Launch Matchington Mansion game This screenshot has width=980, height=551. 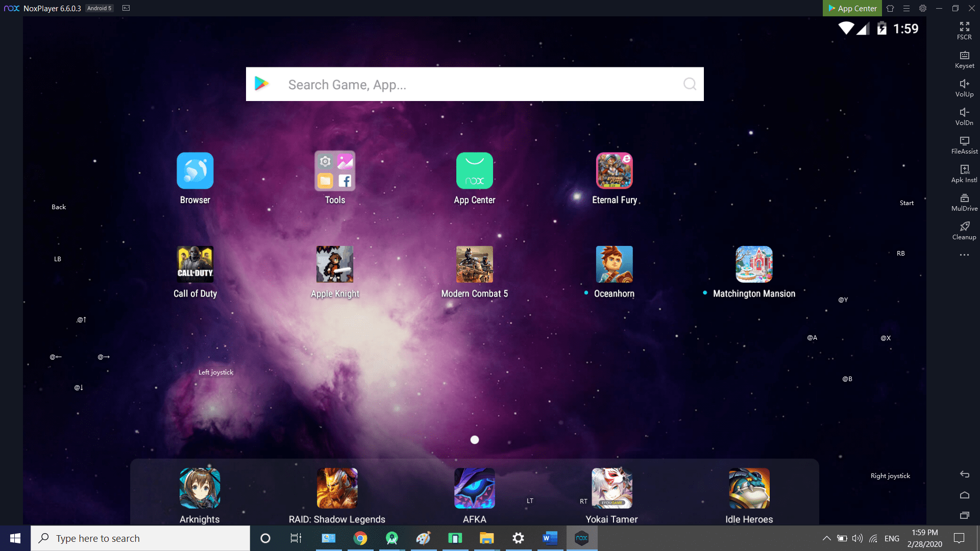click(x=753, y=264)
